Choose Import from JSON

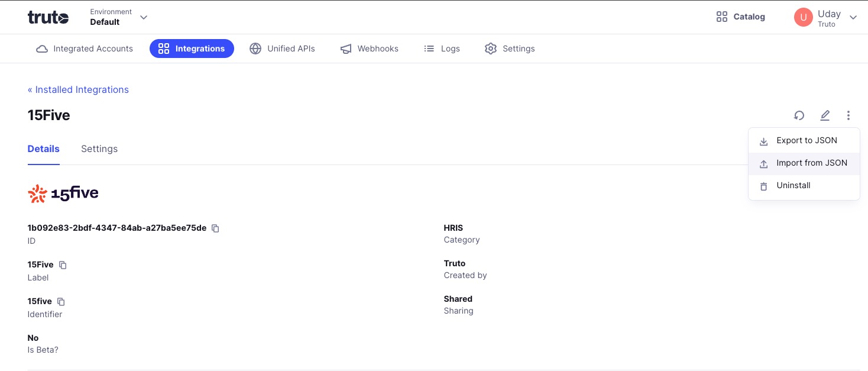804,163
